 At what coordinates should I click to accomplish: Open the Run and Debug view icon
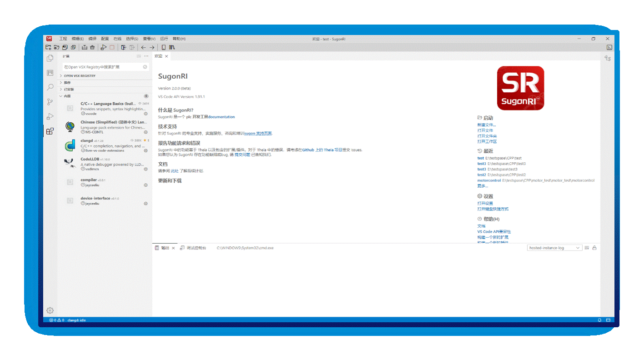[x=50, y=116]
